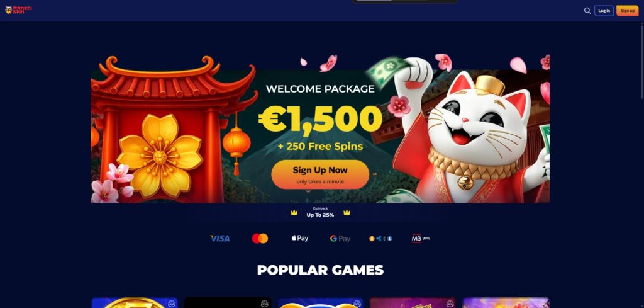Click the Welcome Package €1,500 banner
This screenshot has height=308, width=644.
point(320,128)
